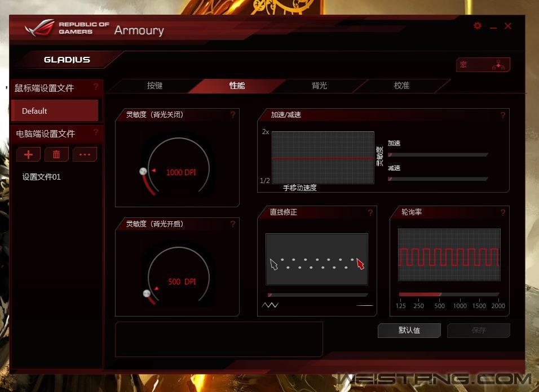Click the 减速 slider bar
Image resolution: width=539 pixels, height=392 pixels.
click(x=438, y=179)
